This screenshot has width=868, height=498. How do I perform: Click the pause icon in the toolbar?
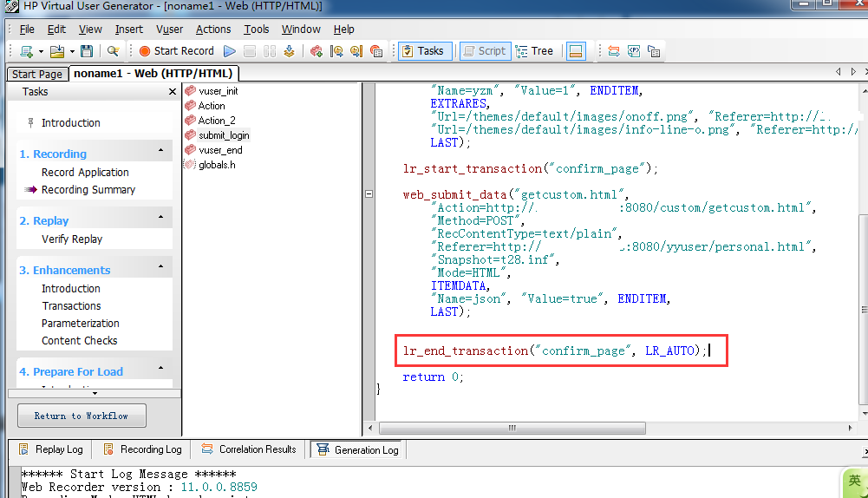coord(270,51)
